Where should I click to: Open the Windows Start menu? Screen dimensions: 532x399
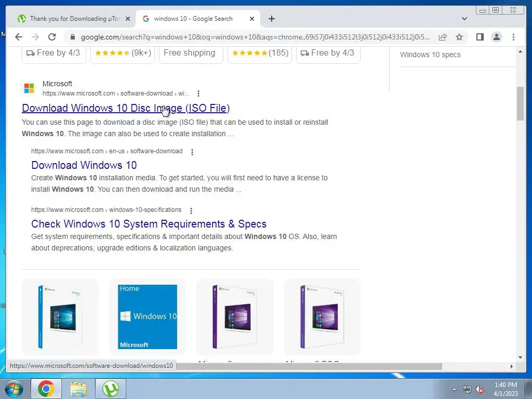tap(14, 389)
